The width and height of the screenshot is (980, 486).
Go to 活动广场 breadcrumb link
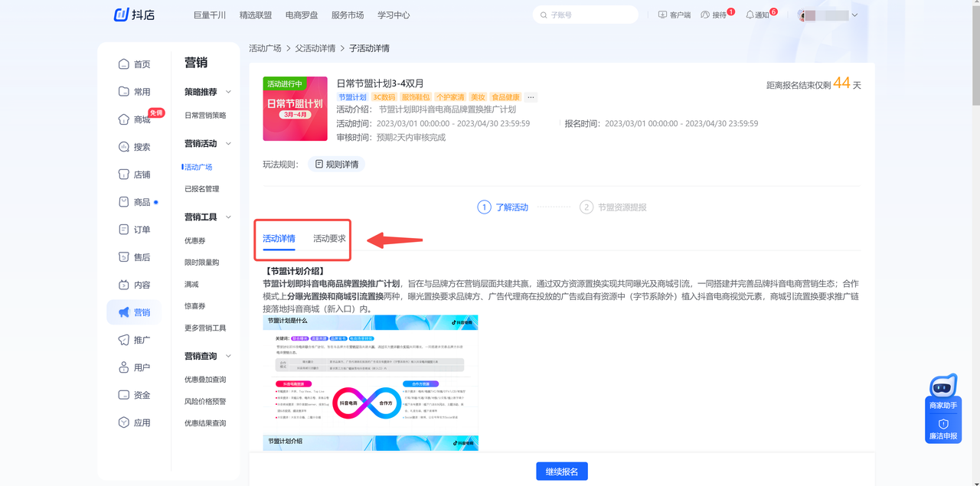[x=265, y=48]
